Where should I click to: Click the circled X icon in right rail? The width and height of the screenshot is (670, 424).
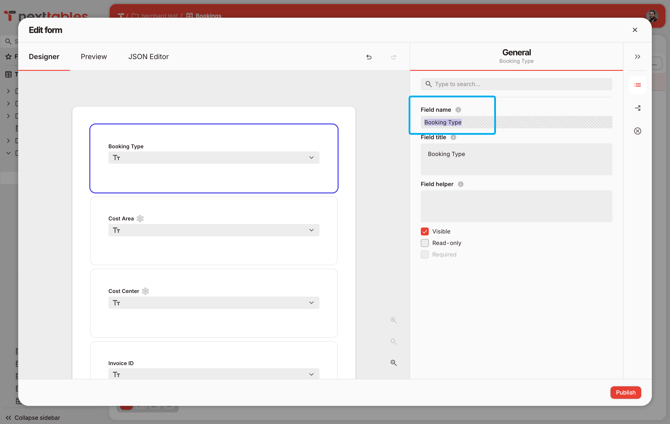pyautogui.click(x=637, y=131)
